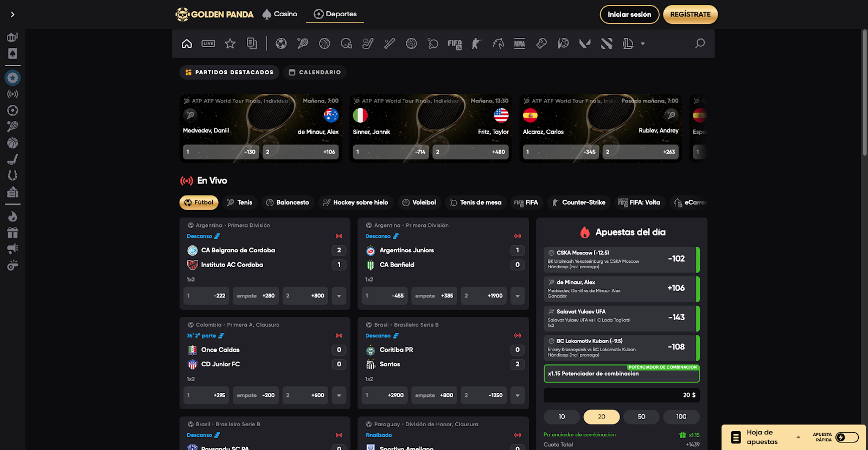Screen dimensions: 868x450
Task: Expand more sports dropdown arrow in sports bar
Action: pyautogui.click(x=643, y=44)
